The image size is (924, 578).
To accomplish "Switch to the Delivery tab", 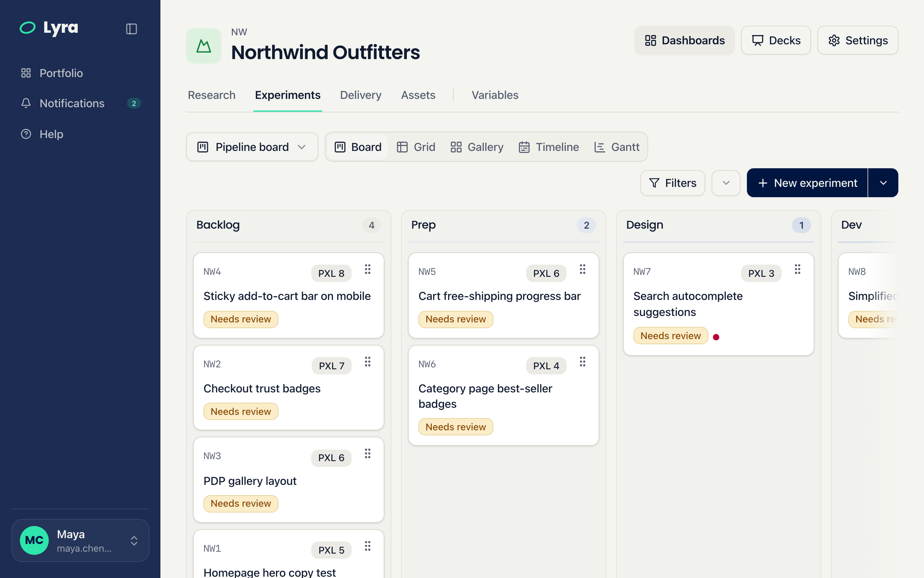I will pos(360,95).
